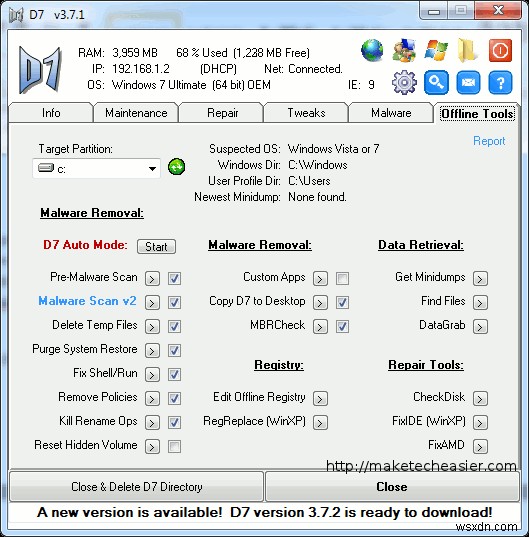The height and width of the screenshot is (537, 529).
Task: Click the green refresh partition icon
Action: coord(176,167)
